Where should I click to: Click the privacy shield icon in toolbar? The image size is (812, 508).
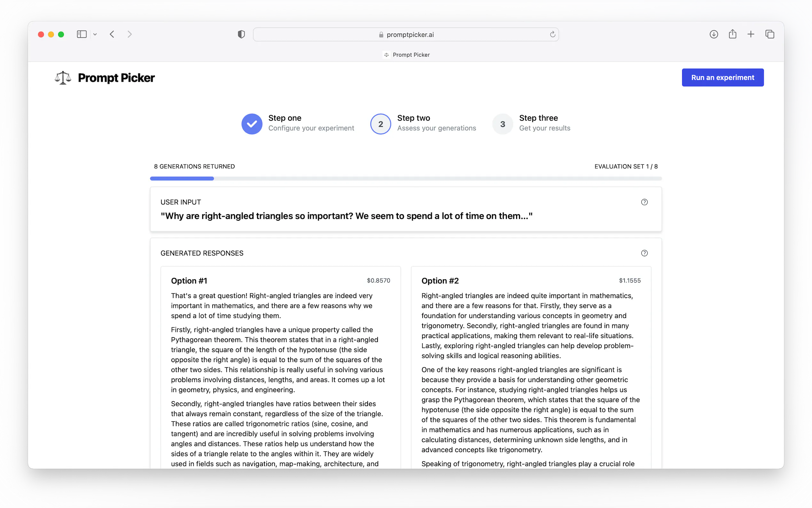[x=241, y=34]
